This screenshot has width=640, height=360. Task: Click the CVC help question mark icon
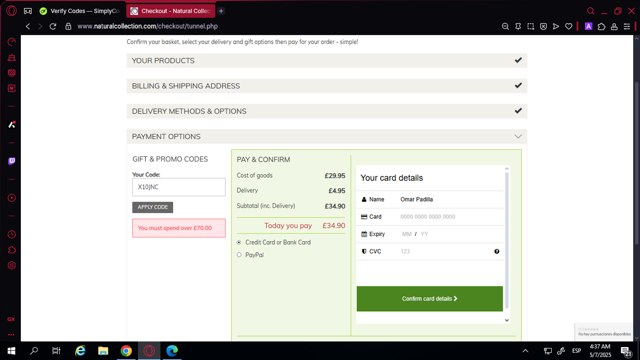pos(497,251)
